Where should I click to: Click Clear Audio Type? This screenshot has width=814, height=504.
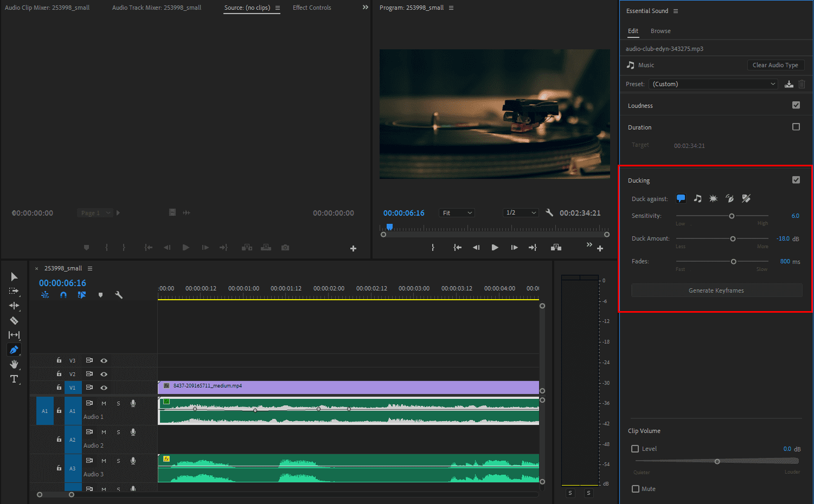(x=775, y=64)
